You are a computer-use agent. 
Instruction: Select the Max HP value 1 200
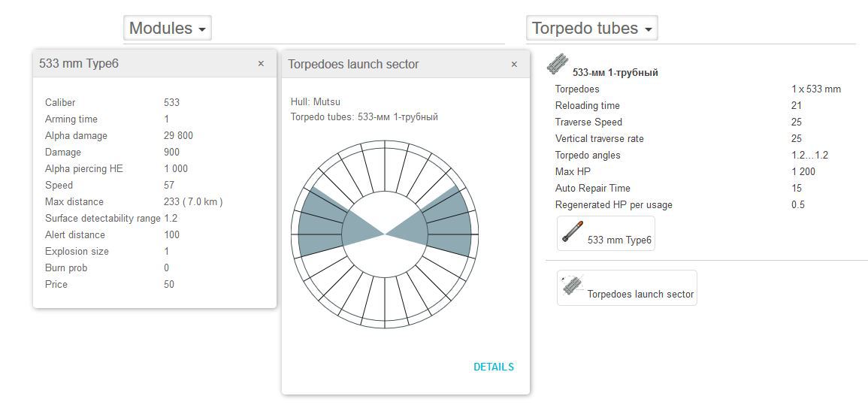pyautogui.click(x=803, y=171)
